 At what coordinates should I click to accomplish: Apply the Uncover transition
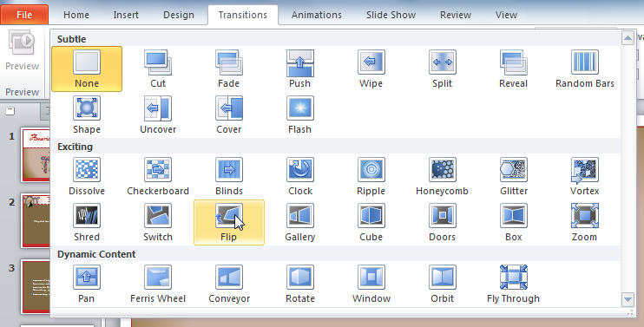pyautogui.click(x=158, y=114)
